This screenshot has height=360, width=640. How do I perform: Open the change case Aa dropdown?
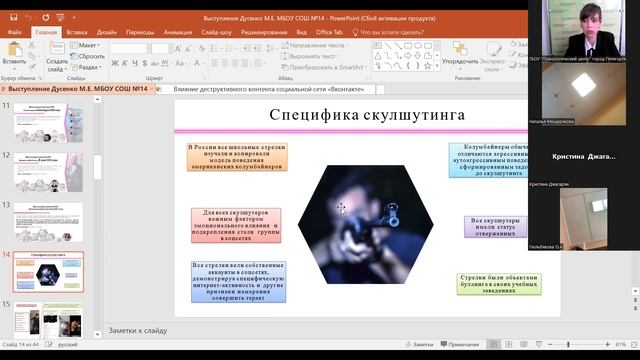pos(181,63)
